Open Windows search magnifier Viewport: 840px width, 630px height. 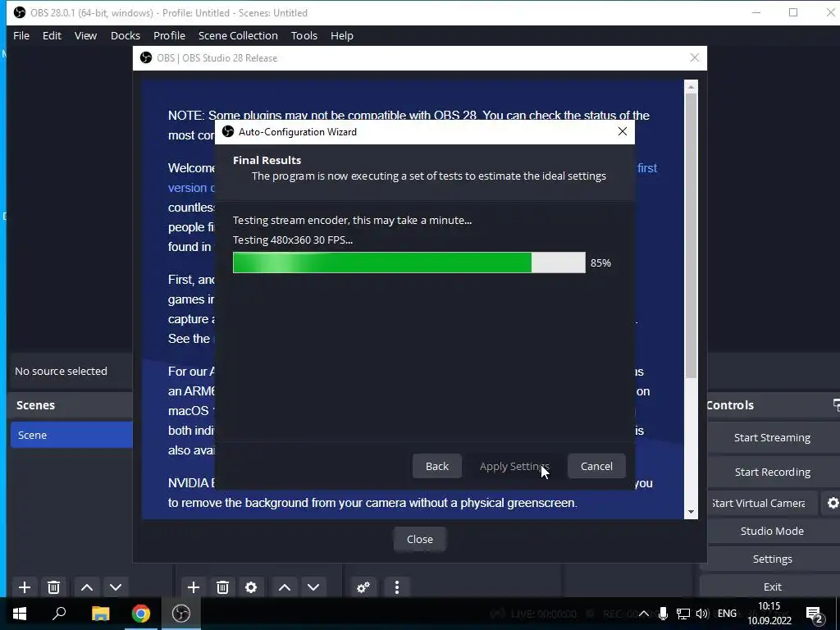(x=59, y=614)
